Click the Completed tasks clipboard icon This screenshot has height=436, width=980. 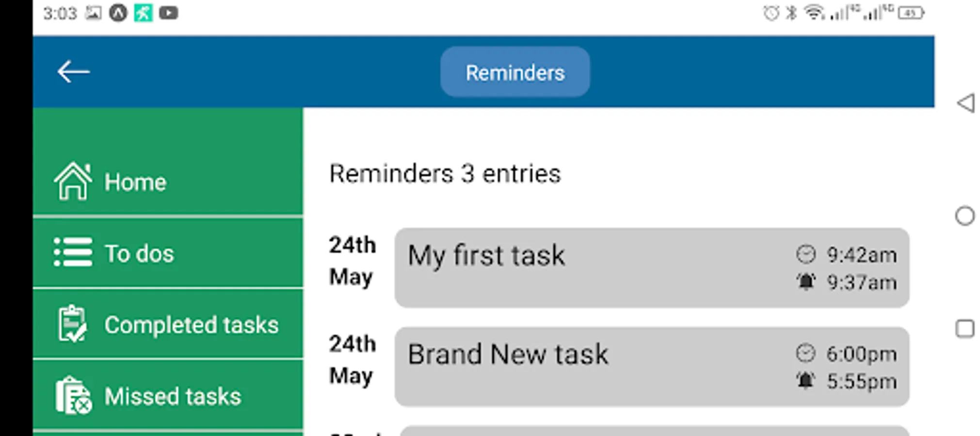73,324
